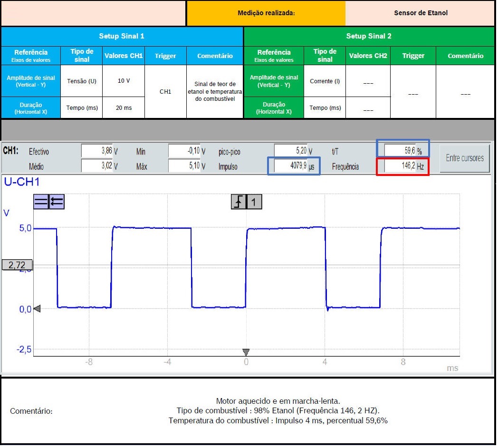498x448 pixels.
Task: Click the Sensor de Etanol title cell
Action: pos(421,13)
